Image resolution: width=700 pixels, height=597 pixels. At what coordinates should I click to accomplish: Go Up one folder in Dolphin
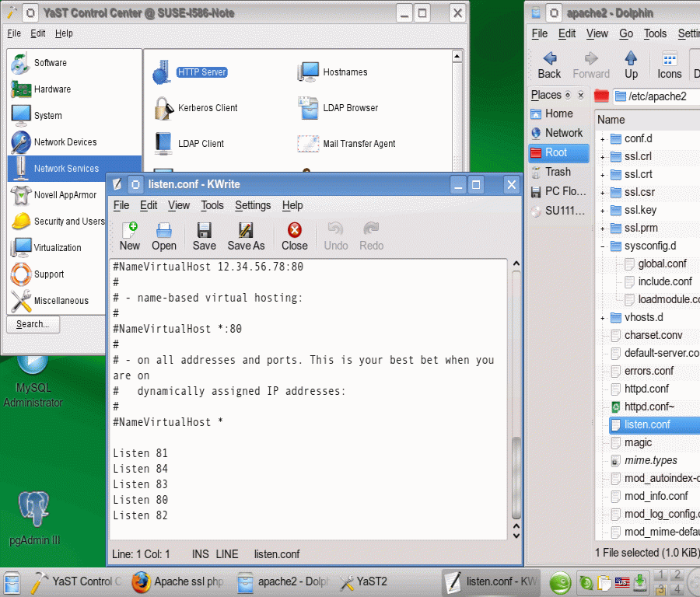coord(631,65)
